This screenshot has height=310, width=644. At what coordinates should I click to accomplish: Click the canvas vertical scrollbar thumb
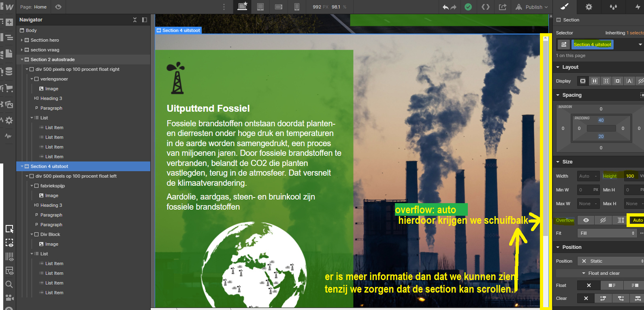coord(546,138)
